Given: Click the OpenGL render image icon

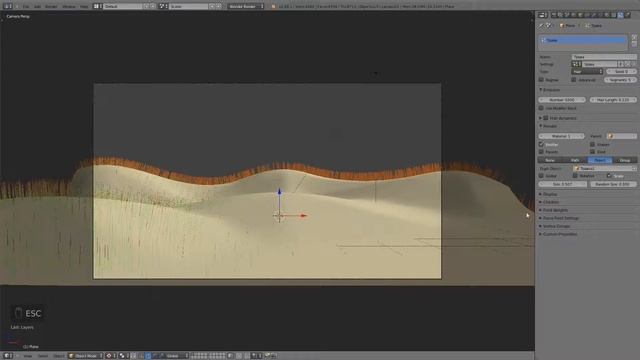Looking at the screenshot, I should pos(267,356).
